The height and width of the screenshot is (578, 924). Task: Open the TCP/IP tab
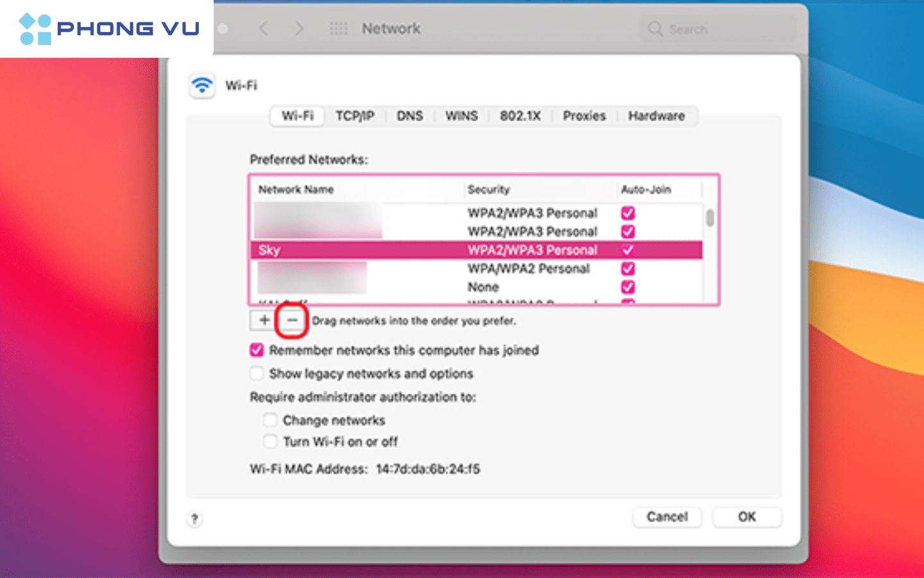click(x=355, y=116)
